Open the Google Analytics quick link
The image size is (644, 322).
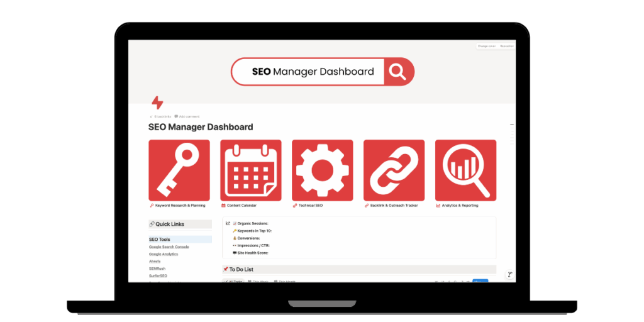pyautogui.click(x=164, y=254)
